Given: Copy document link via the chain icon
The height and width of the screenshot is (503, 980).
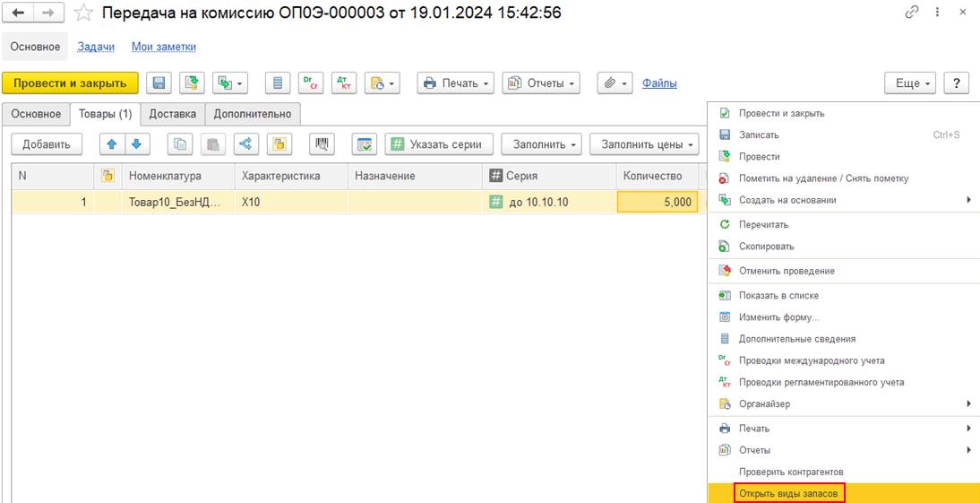Looking at the screenshot, I should pos(912,13).
